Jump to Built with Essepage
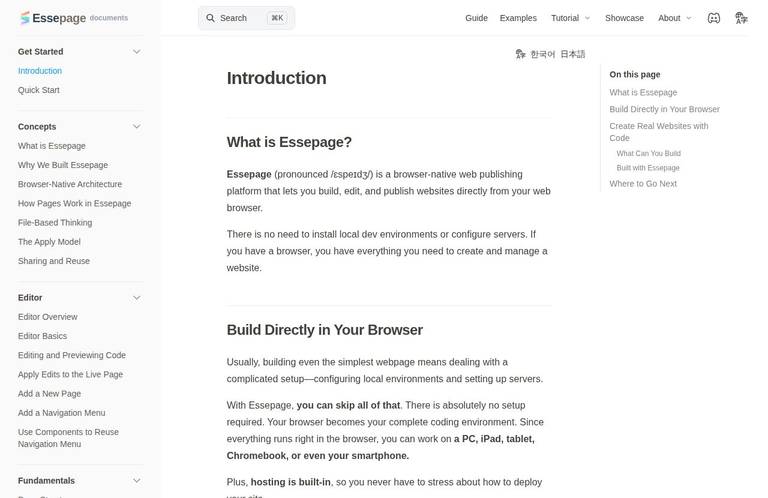768x498 pixels. click(648, 167)
